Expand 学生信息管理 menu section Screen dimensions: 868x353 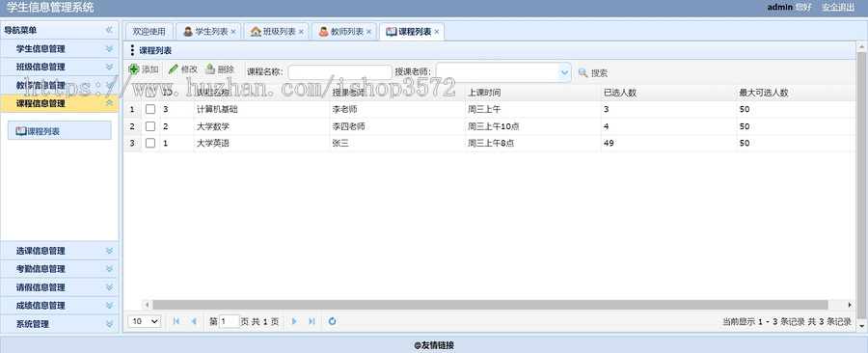click(x=109, y=48)
